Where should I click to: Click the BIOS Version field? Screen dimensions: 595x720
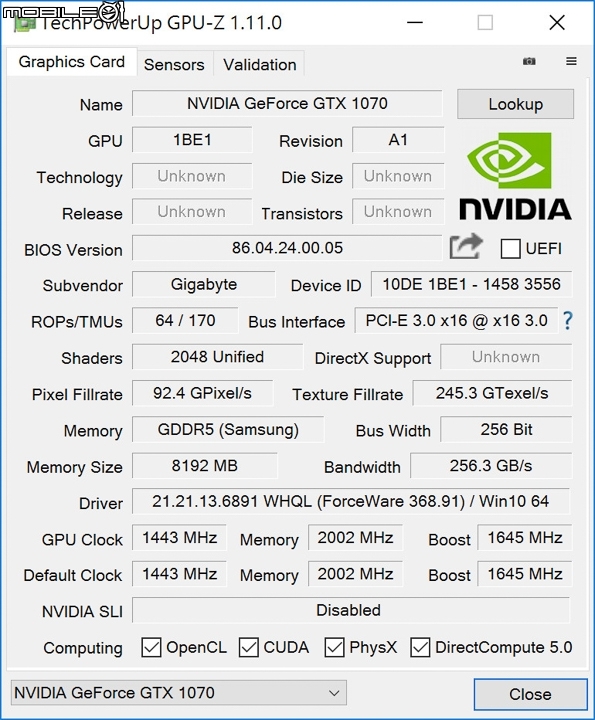(x=287, y=248)
